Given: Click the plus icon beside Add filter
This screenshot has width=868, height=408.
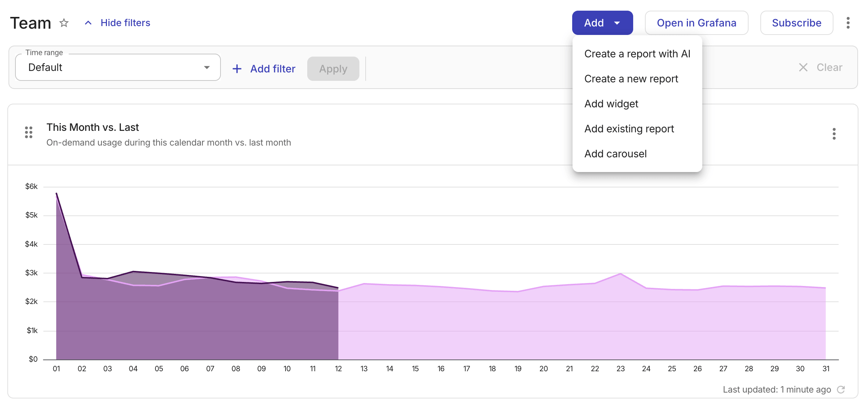Looking at the screenshot, I should click(x=237, y=69).
